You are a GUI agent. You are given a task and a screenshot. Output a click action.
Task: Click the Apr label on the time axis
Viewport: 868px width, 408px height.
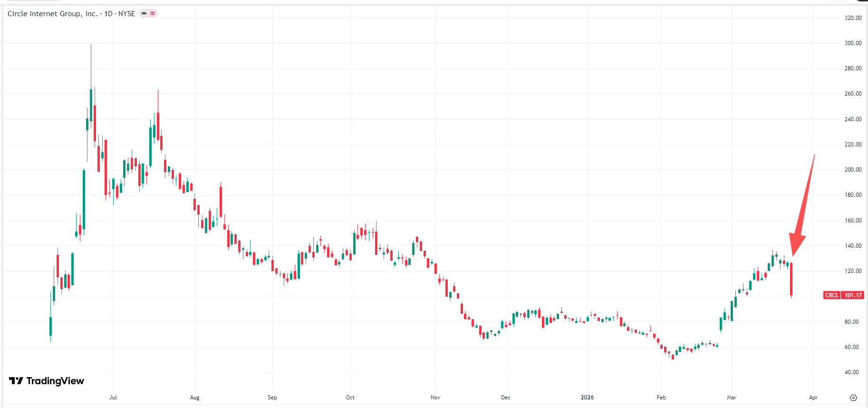point(813,398)
